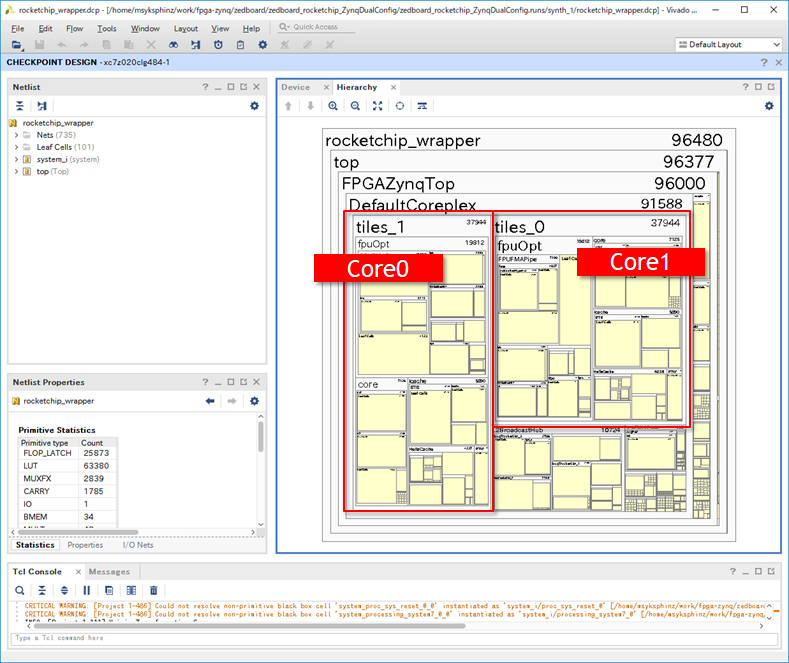Click the schematic icon in main toolbar
The image size is (789, 663).
point(195,45)
